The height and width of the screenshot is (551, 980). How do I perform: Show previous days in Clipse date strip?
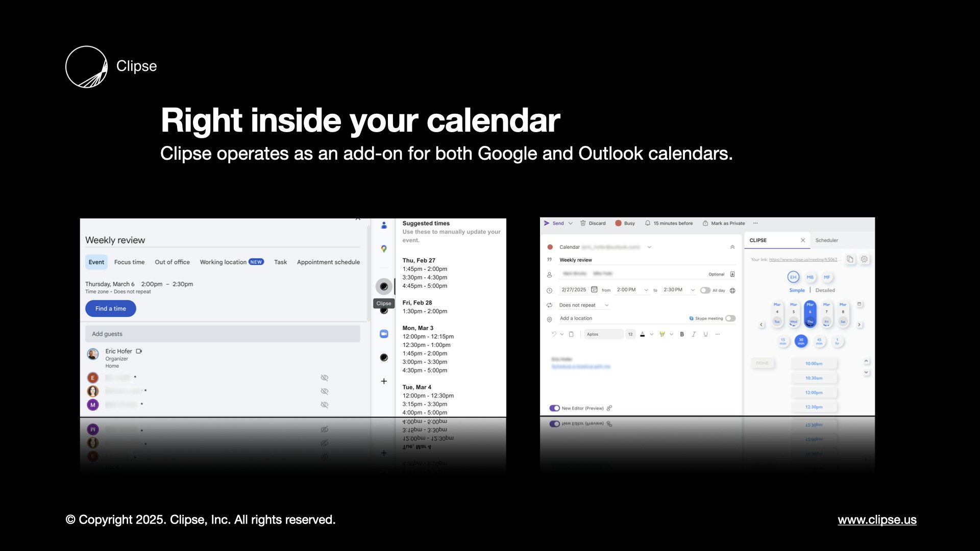click(762, 324)
